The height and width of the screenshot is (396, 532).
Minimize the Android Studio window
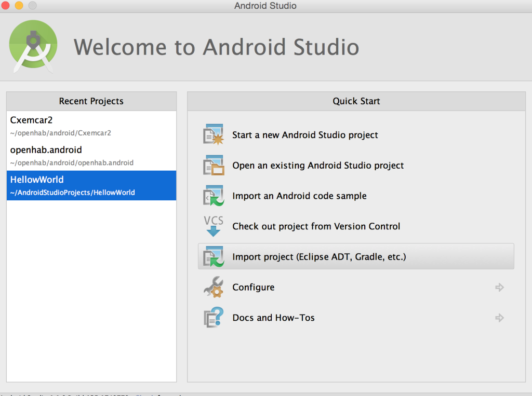pos(19,5)
